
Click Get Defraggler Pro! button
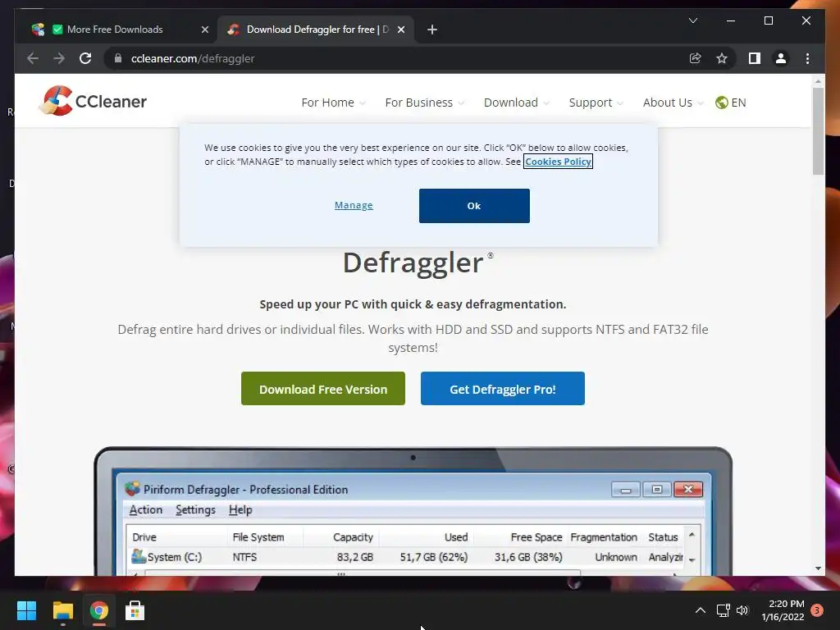click(x=503, y=388)
